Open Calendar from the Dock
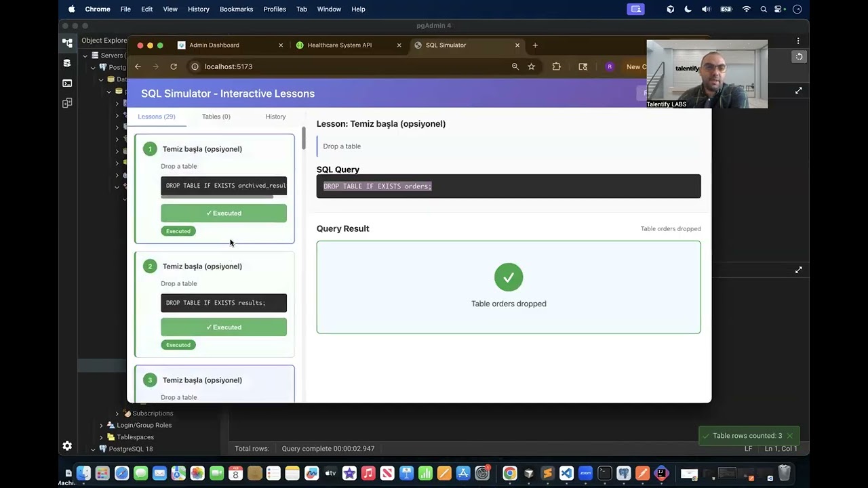Screen dimensions: 868x488 (x=235, y=473)
